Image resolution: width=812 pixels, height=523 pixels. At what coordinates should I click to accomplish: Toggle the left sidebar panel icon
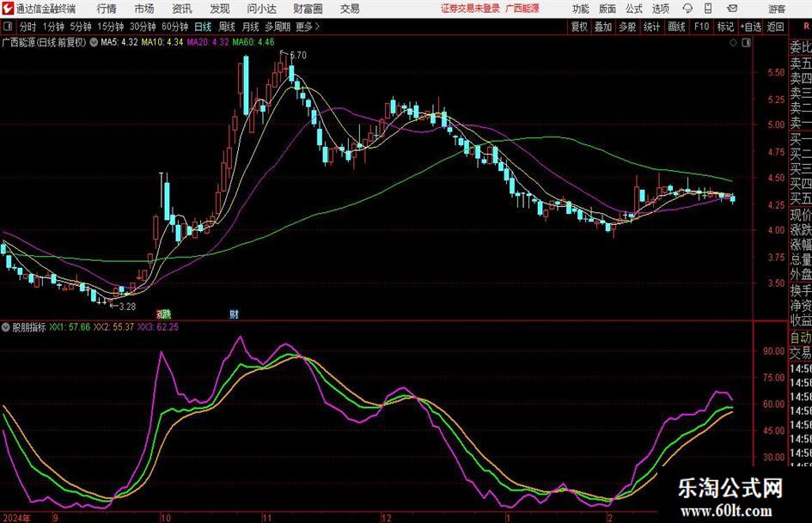coord(8,27)
